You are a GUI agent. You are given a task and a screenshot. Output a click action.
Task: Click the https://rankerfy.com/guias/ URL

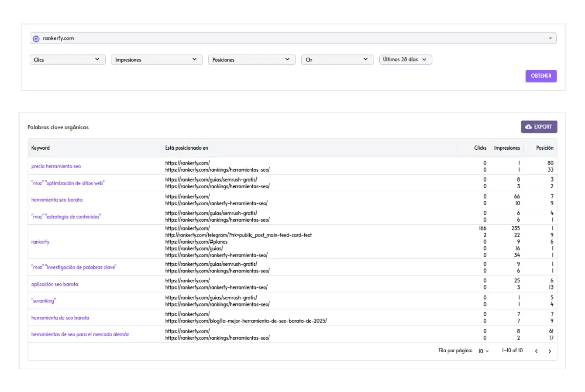coord(194,248)
